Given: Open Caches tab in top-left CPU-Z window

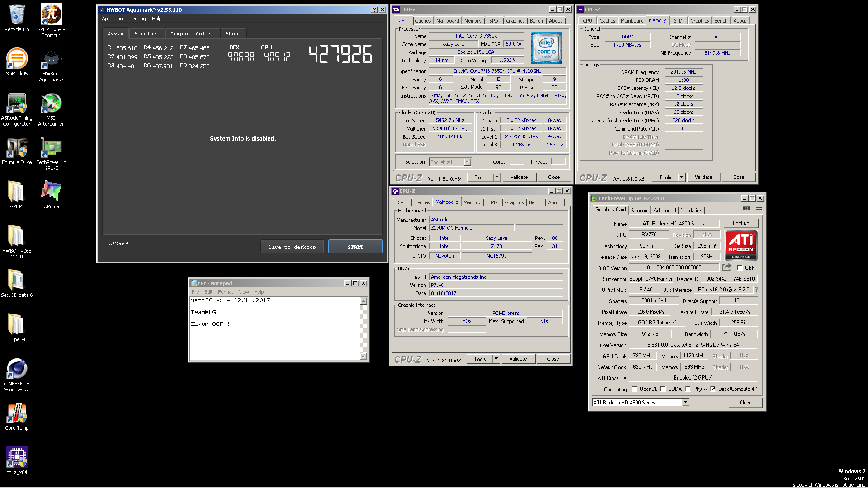Looking at the screenshot, I should click(x=423, y=21).
